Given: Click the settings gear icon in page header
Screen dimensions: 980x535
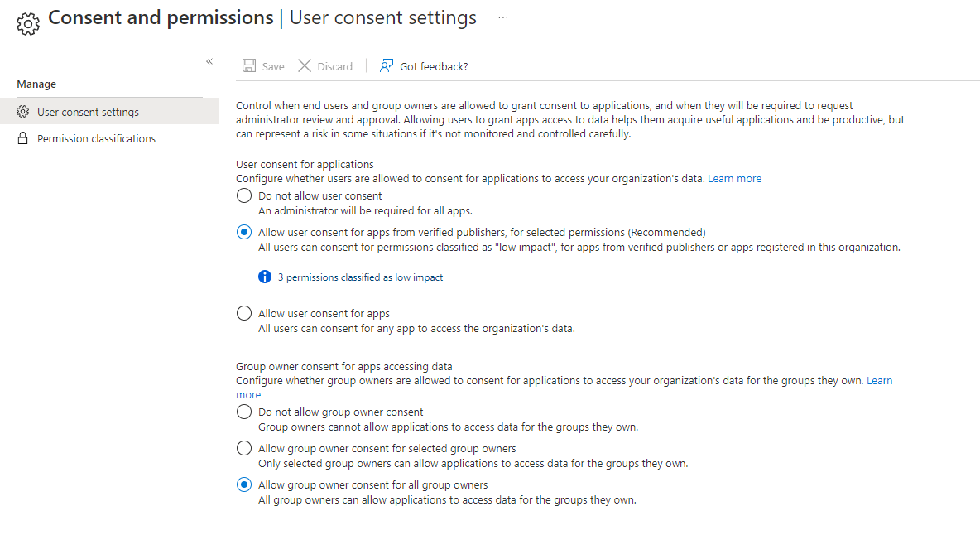Looking at the screenshot, I should click(27, 23).
